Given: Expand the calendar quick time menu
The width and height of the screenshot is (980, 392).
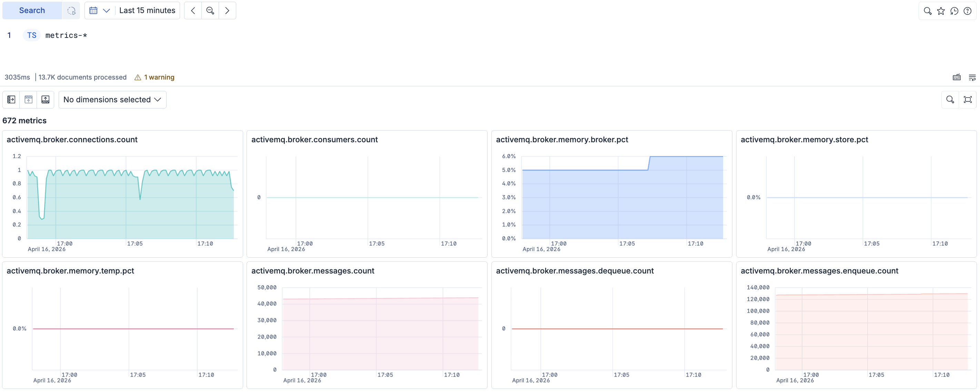Looking at the screenshot, I should pyautogui.click(x=99, y=11).
